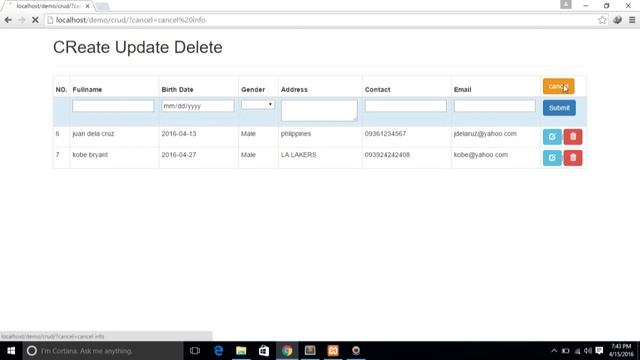Click birth date '2016-04-13'
Viewport: 640px width, 360px height.
coord(178,133)
